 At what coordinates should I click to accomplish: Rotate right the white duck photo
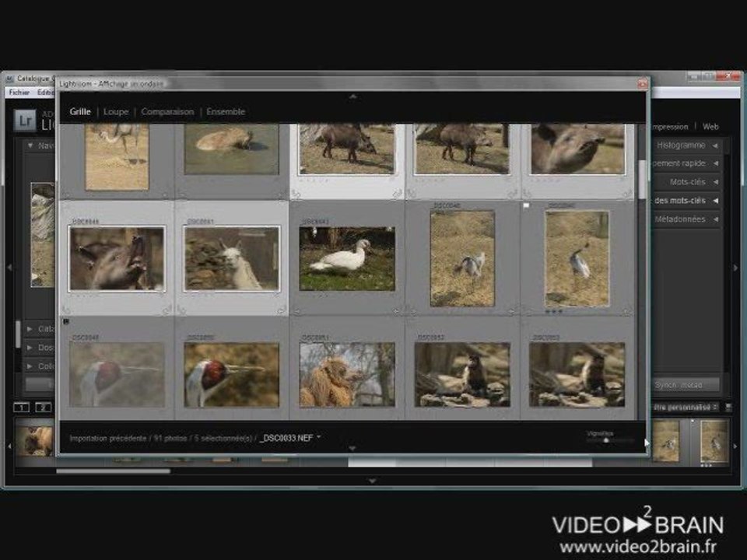[396, 311]
